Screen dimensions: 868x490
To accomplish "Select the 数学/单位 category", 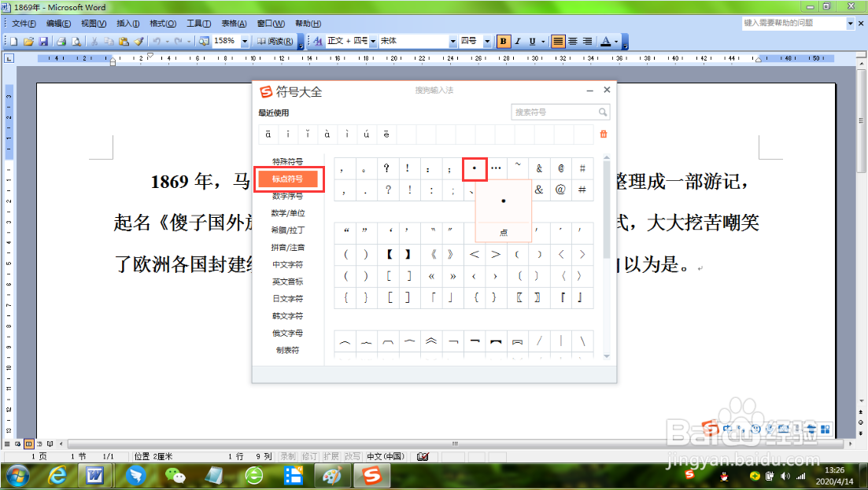I will (x=288, y=213).
